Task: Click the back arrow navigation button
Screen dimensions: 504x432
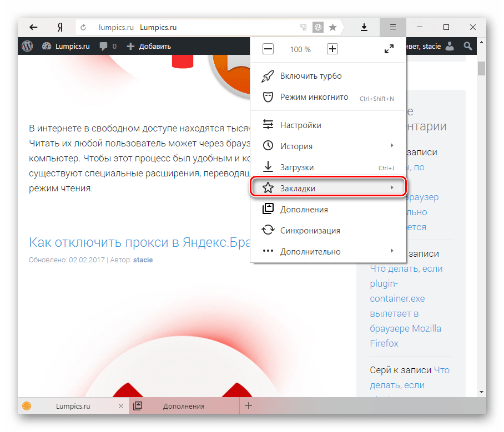Action: click(33, 27)
